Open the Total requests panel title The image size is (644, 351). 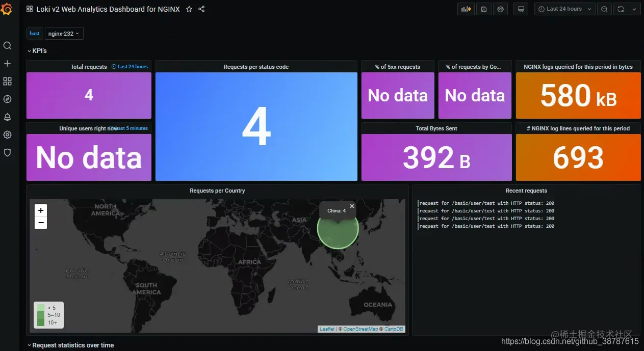(x=89, y=67)
